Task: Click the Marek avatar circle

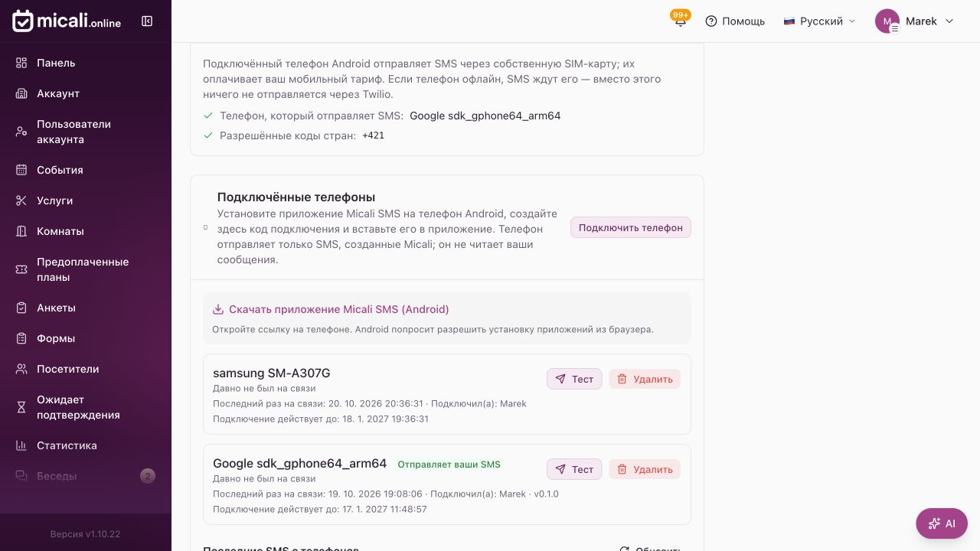Action: coord(887,21)
